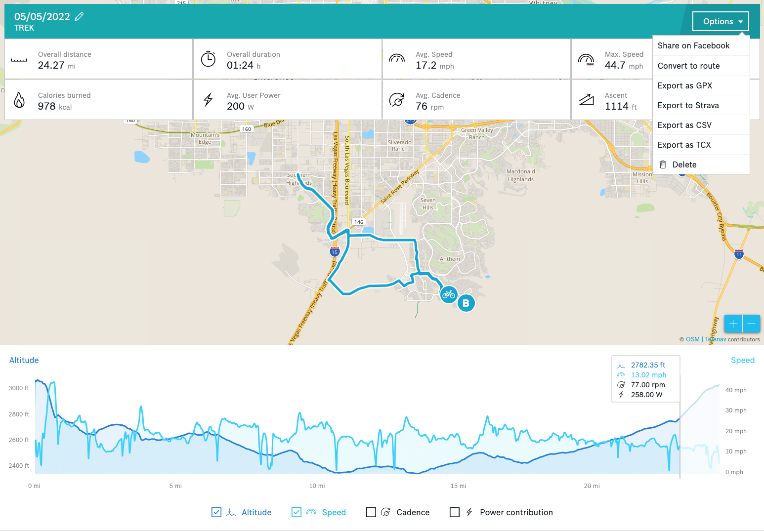Select the B end marker on the map
This screenshot has height=532, width=764.
(x=465, y=303)
